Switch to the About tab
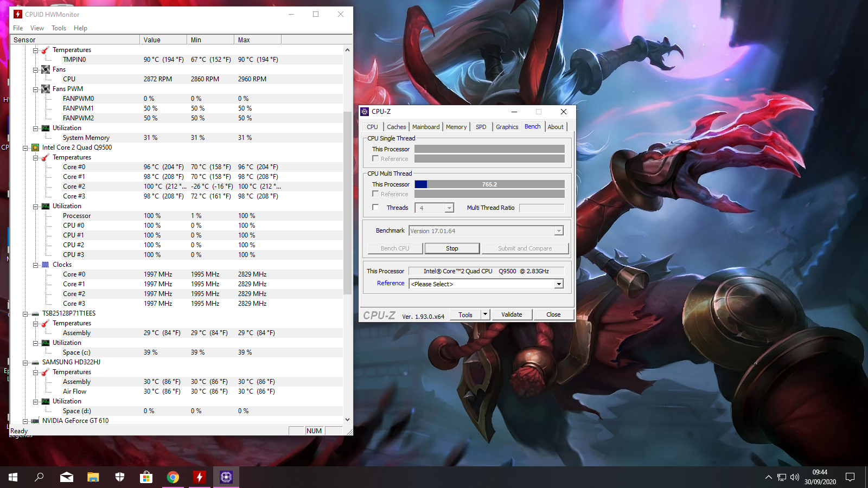This screenshot has height=488, width=868. 556,127
